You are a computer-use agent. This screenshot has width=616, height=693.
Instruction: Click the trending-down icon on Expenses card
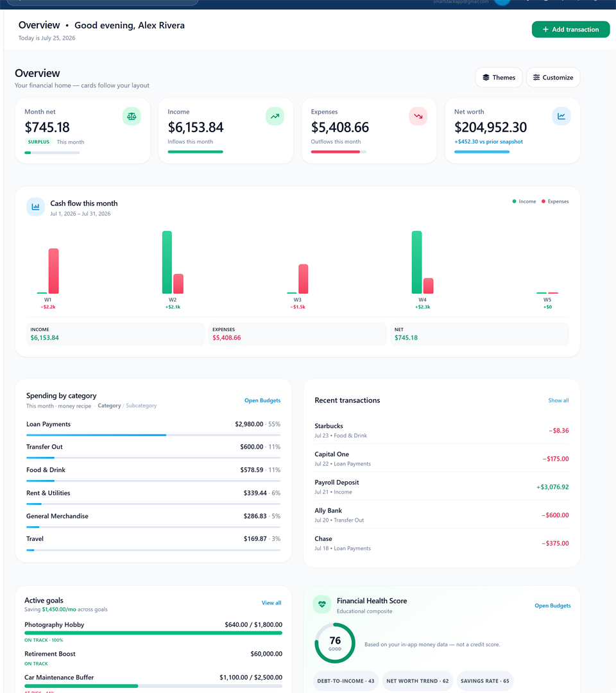point(418,116)
